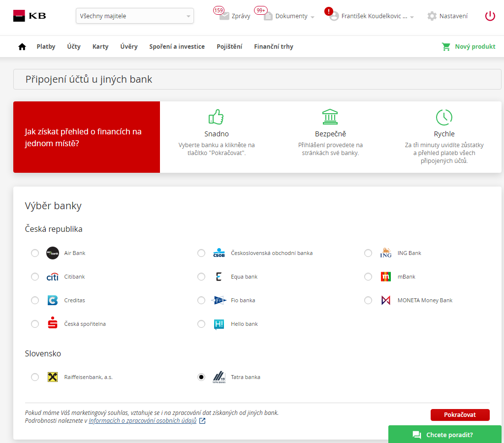This screenshot has width=504, height=443.
Task: Click the Nový produkt shopping cart icon
Action: [446, 47]
